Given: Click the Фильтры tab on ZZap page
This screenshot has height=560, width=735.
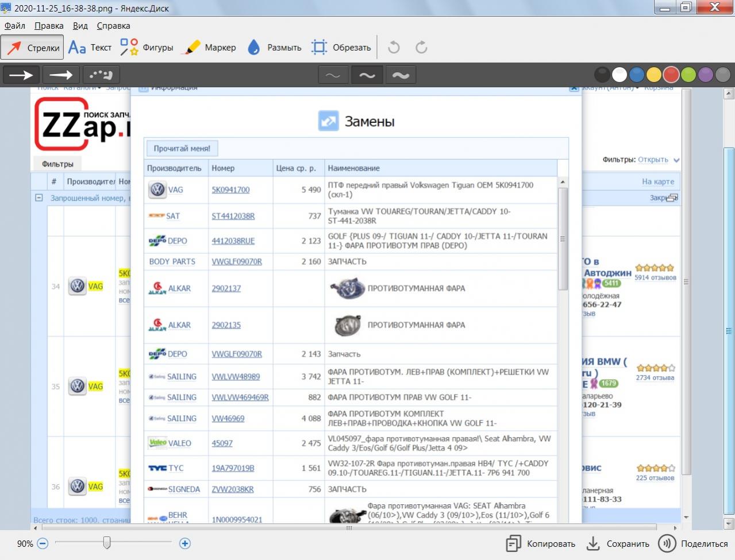Looking at the screenshot, I should [x=57, y=164].
